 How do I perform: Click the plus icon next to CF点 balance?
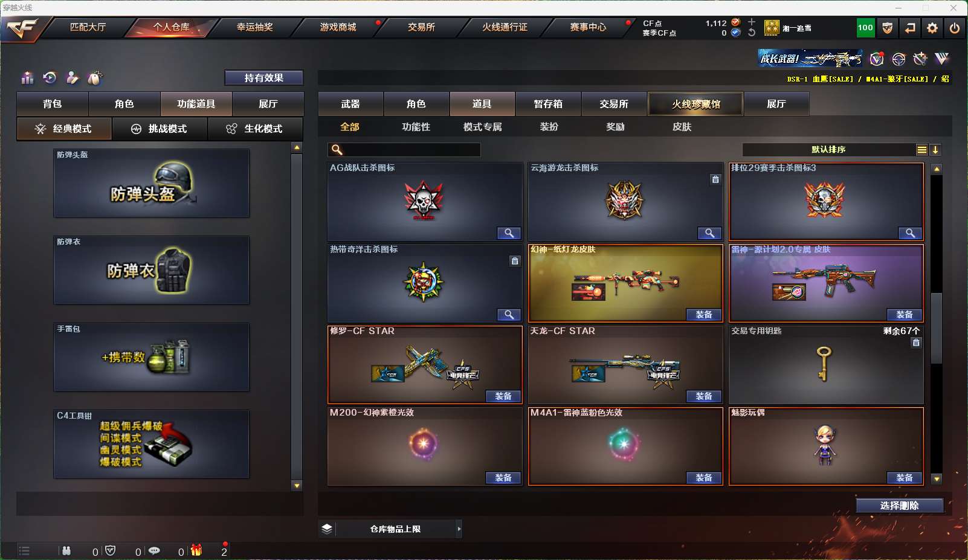[752, 22]
